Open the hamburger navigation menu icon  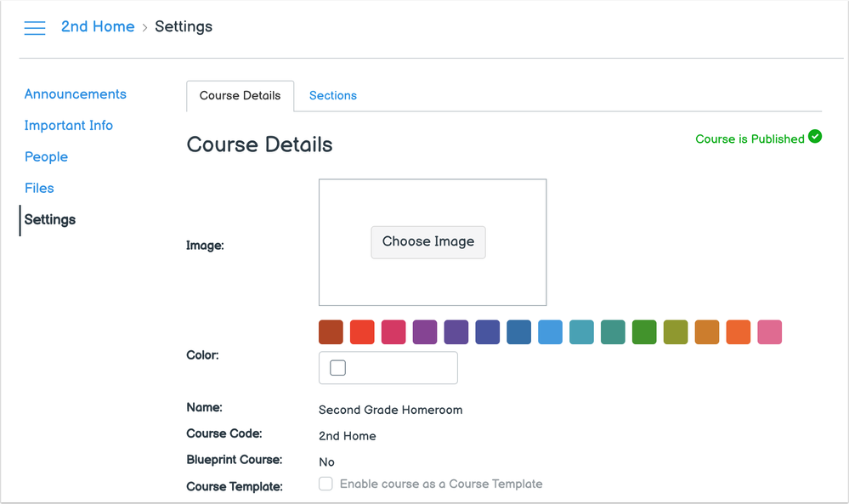pos(35,27)
